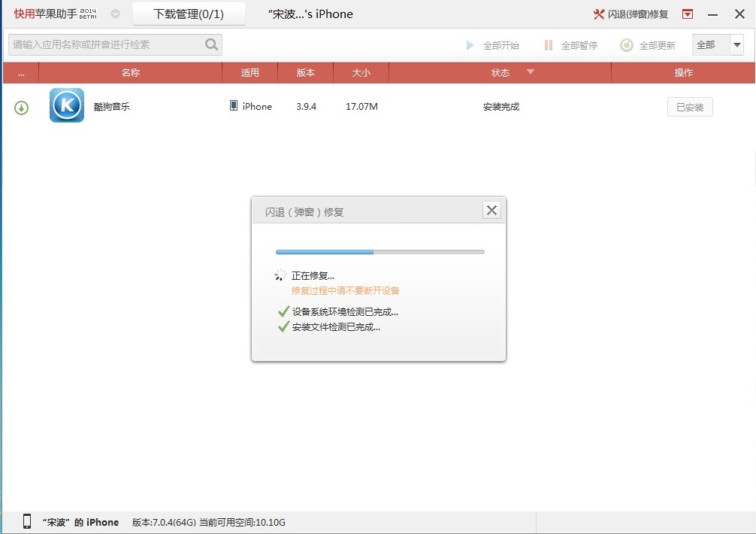
Task: Click the 适用 column header
Action: 249,72
